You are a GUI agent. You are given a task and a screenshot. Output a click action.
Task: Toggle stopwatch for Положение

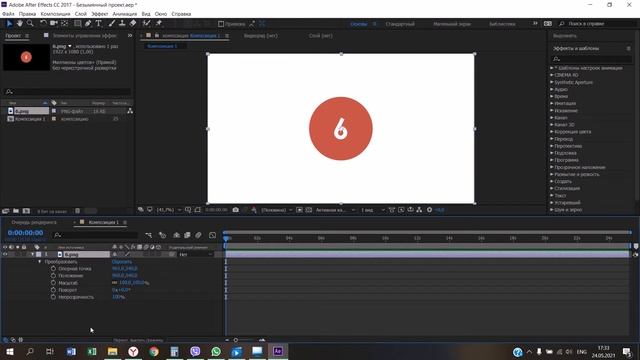(53, 276)
